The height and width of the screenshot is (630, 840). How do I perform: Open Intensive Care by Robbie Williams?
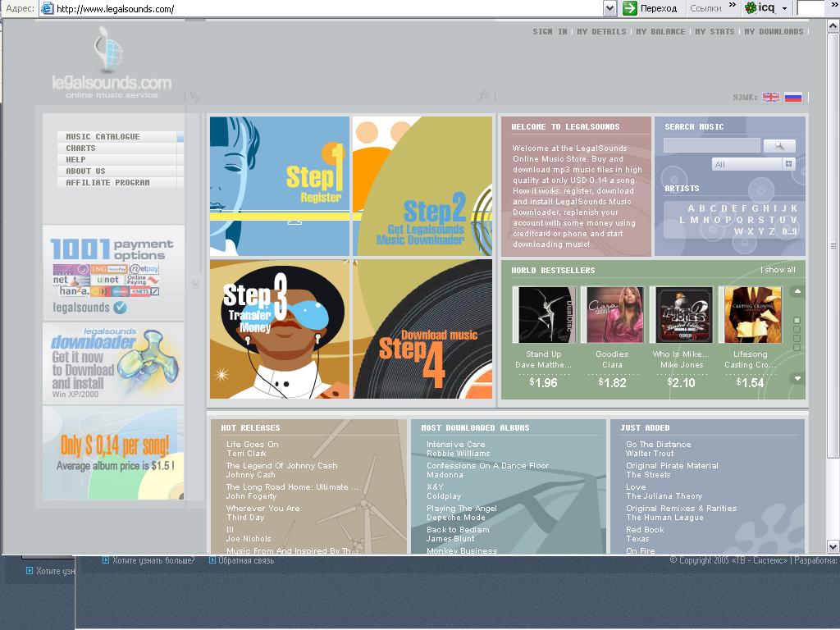(x=456, y=444)
